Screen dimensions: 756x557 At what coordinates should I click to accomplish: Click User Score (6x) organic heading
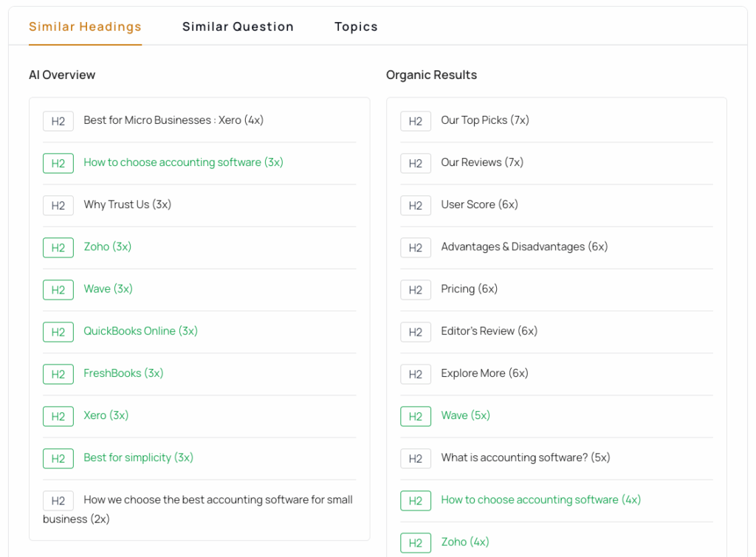(x=479, y=204)
